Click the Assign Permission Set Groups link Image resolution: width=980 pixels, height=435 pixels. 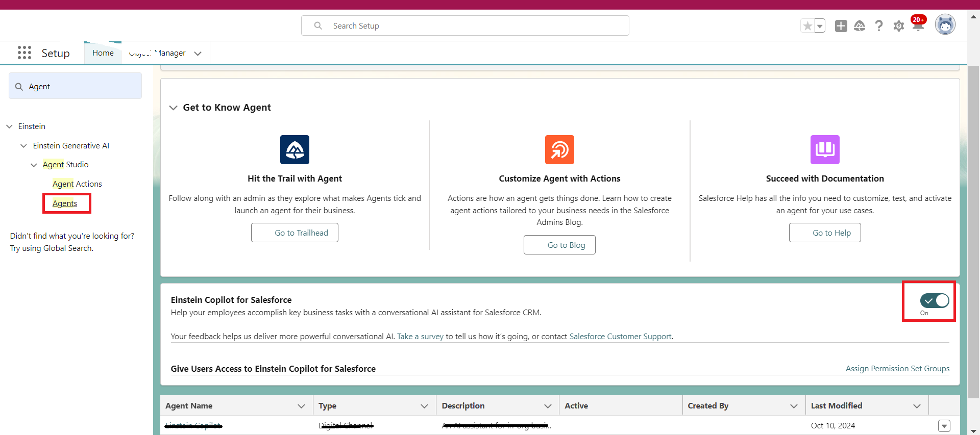[x=897, y=368]
